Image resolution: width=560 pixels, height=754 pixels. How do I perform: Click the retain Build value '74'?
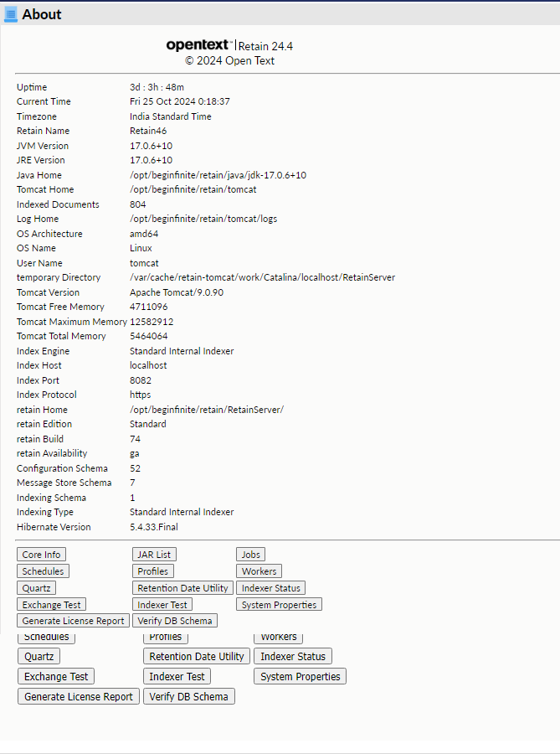[135, 439]
